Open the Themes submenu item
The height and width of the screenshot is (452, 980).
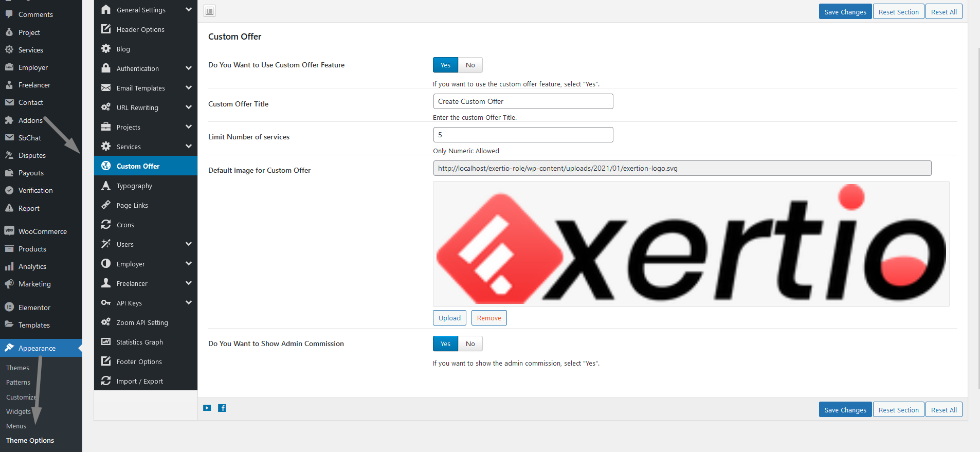click(x=17, y=368)
